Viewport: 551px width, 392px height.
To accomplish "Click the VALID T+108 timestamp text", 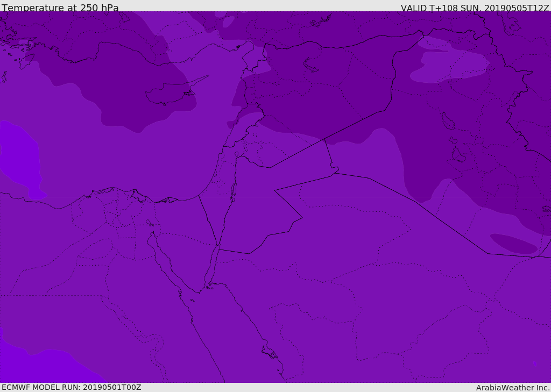I will (x=475, y=8).
